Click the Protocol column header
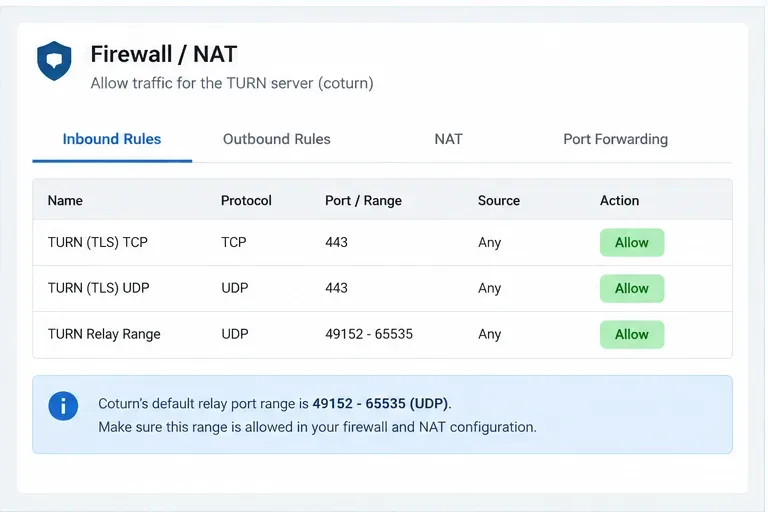This screenshot has width=768, height=512. point(246,200)
